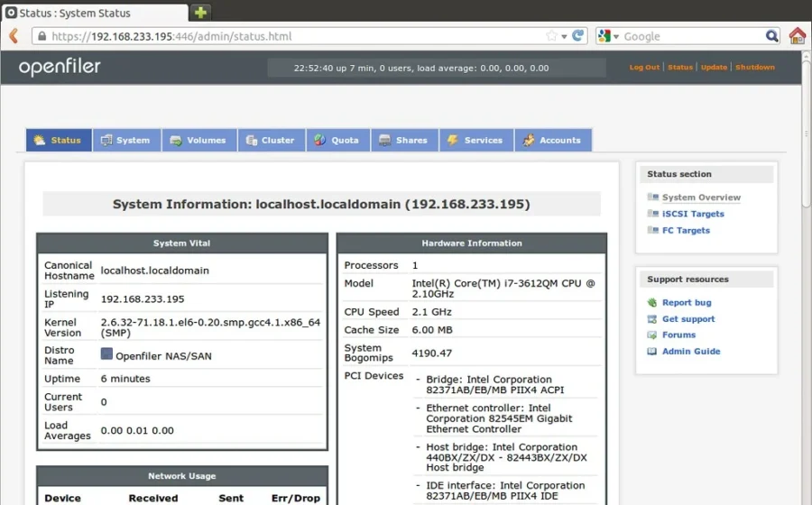The width and height of the screenshot is (812, 505).
Task: Click the icon beside iSCSI Targets
Action: coord(652,214)
